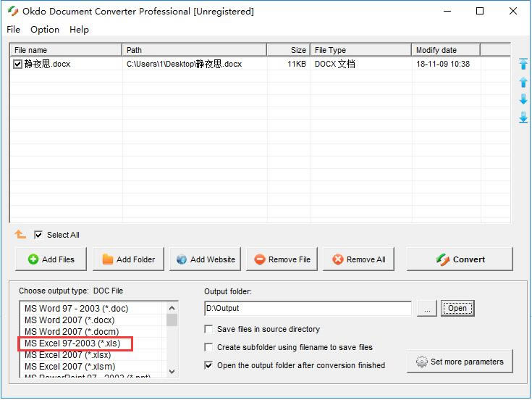Click the move-to-top arrow icon
This screenshot has height=400, width=532.
click(x=523, y=64)
